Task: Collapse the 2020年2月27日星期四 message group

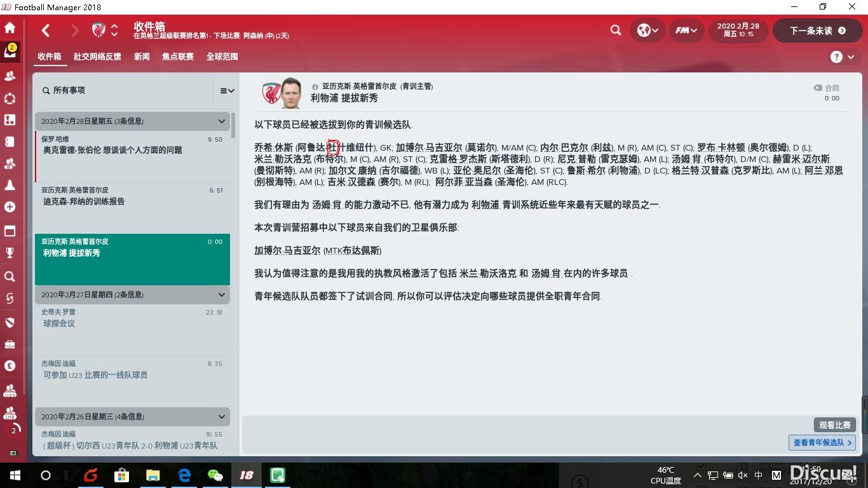Action: point(222,295)
